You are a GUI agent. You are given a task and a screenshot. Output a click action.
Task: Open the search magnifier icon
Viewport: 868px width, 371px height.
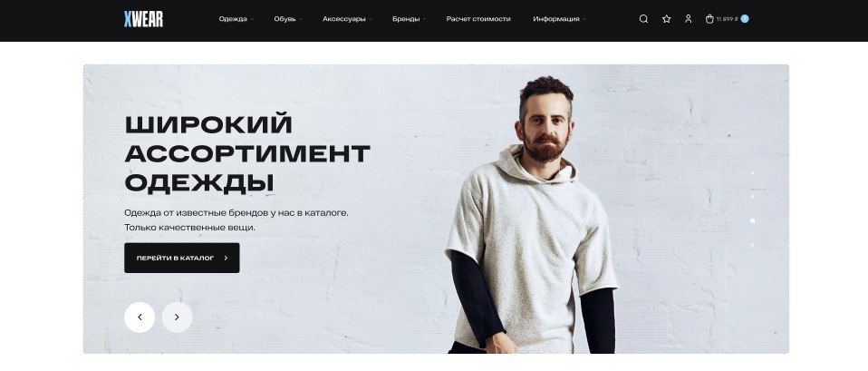643,19
